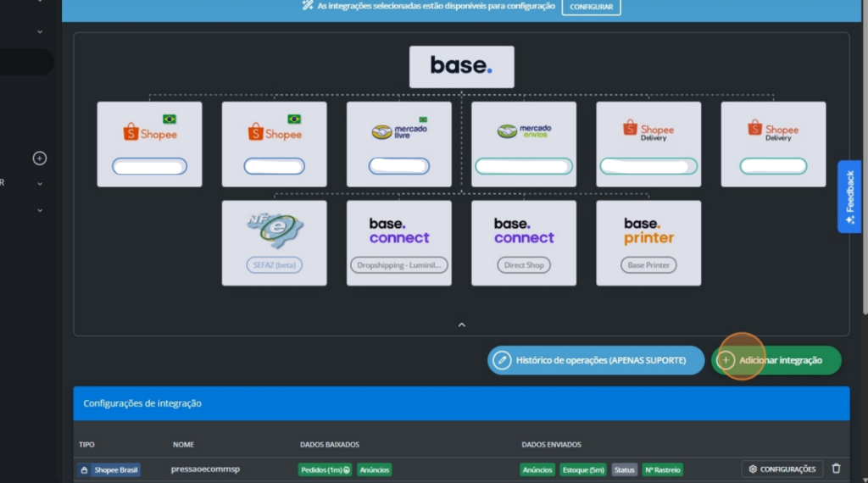Click the CONFIGURAR button in banner
Image resolution: width=868 pixels, height=483 pixels.
[x=591, y=7]
